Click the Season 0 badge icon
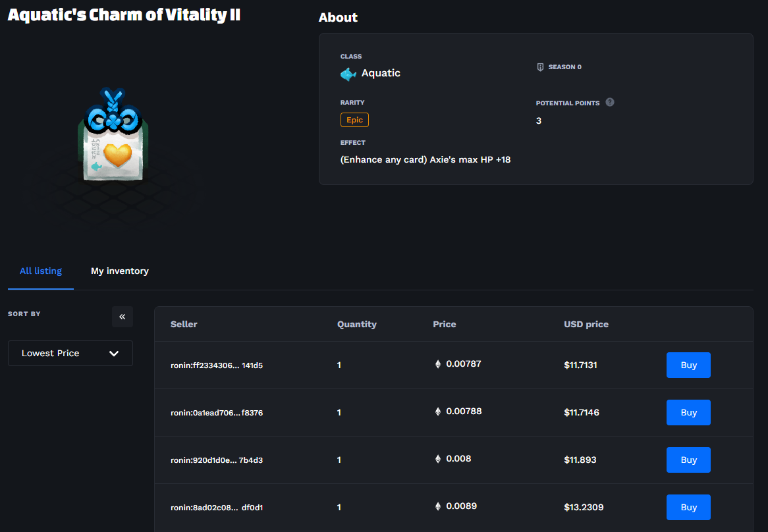Screen dimensions: 768x532 click(x=539, y=67)
